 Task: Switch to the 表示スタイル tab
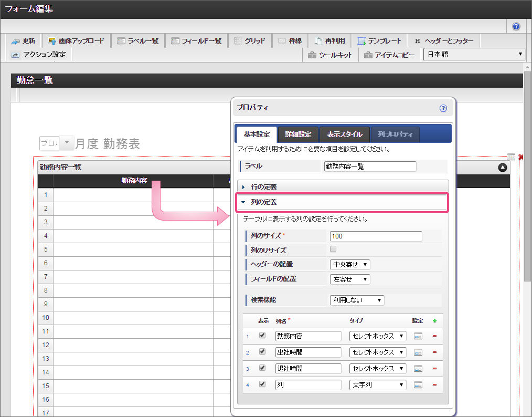tap(344, 134)
